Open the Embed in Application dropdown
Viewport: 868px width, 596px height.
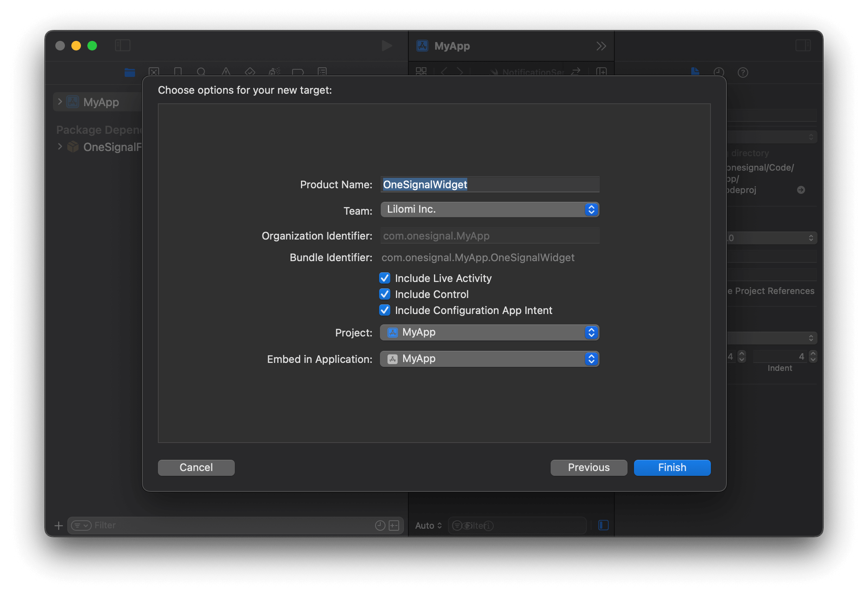[490, 359]
